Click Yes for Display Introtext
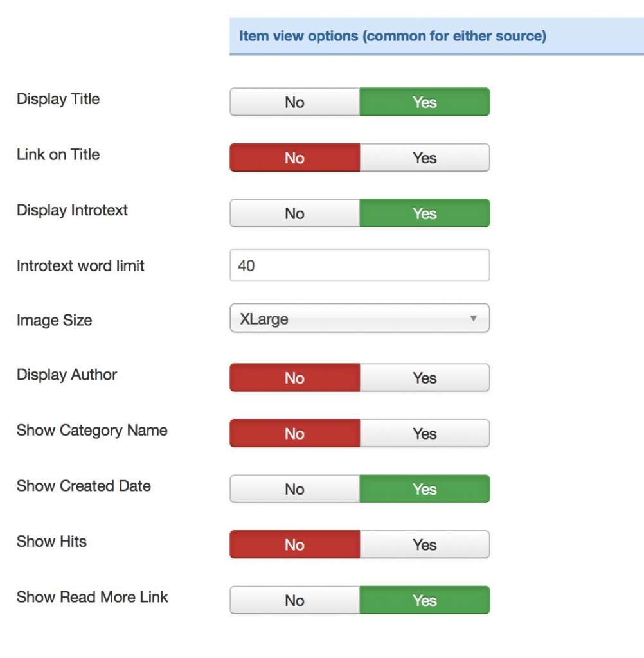This screenshot has height=658, width=644. [424, 213]
